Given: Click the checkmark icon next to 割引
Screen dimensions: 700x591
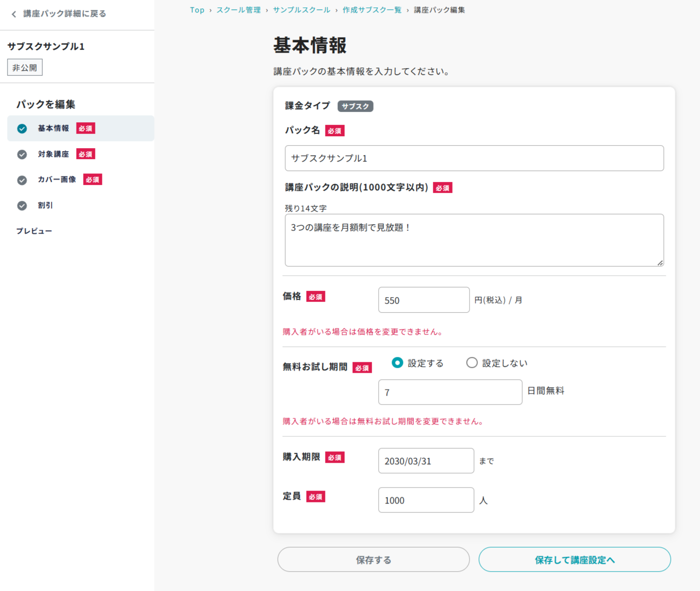Looking at the screenshot, I should coord(22,206).
